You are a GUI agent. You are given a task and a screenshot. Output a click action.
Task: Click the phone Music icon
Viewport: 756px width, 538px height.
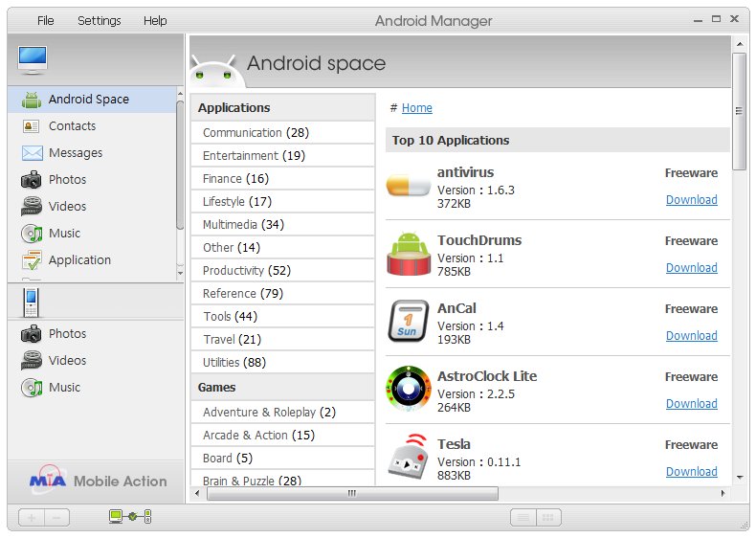coord(32,388)
